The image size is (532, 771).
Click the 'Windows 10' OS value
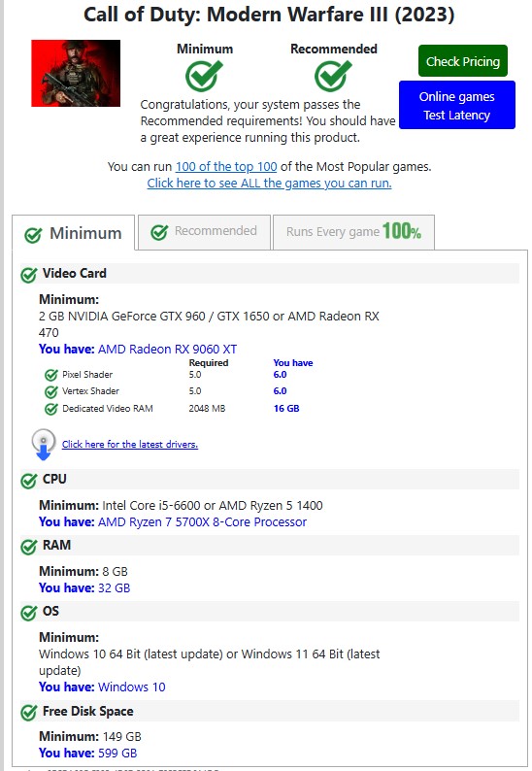click(x=132, y=687)
